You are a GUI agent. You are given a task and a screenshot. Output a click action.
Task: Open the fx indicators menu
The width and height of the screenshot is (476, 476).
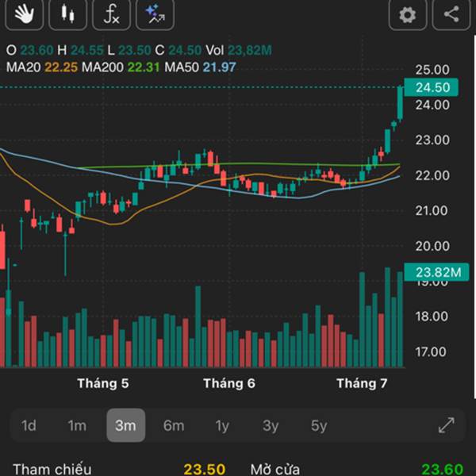pos(111,14)
